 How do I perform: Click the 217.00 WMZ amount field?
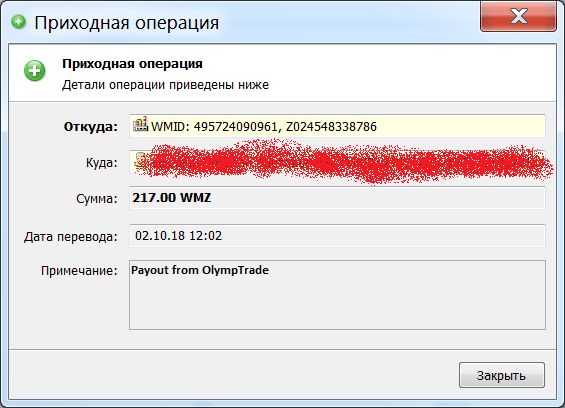337,198
